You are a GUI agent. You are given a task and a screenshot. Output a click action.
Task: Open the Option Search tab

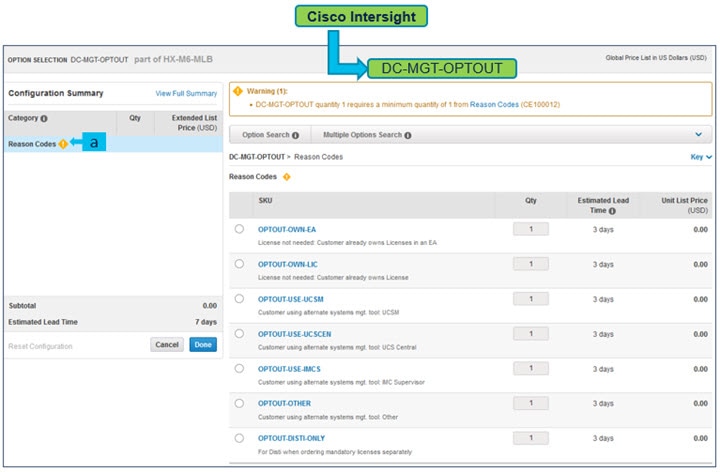(x=270, y=135)
